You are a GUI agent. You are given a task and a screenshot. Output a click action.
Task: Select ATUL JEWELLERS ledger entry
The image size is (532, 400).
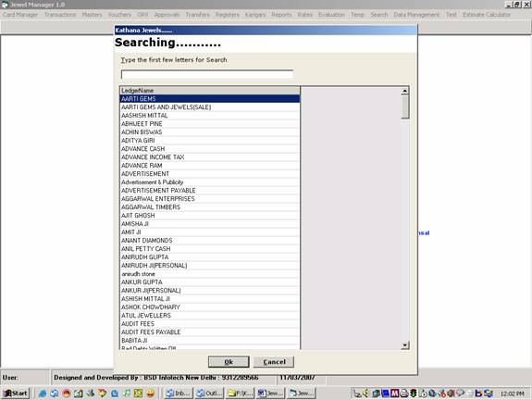tap(210, 316)
